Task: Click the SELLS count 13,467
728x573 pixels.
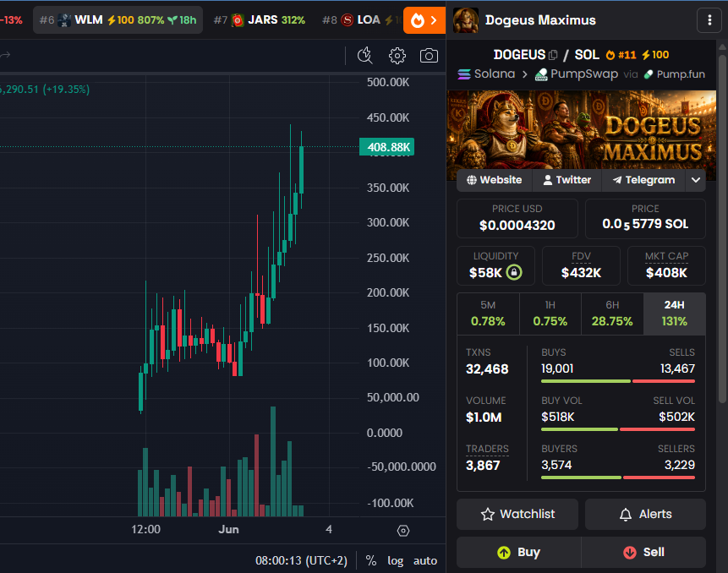Action: click(678, 368)
